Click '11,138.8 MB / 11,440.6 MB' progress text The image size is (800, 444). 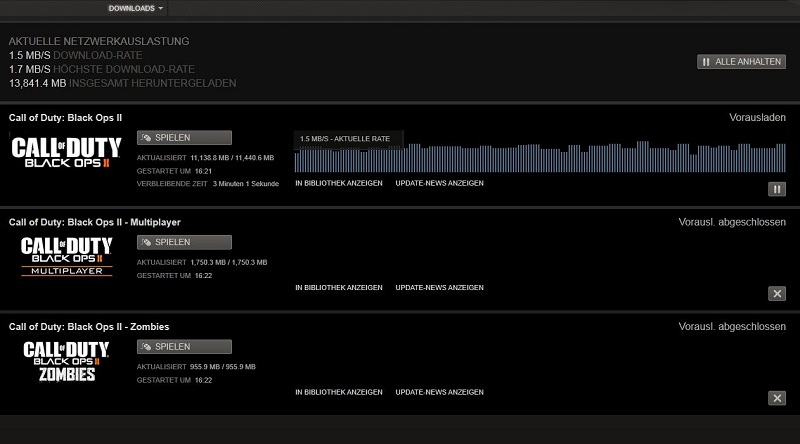[x=232, y=158]
